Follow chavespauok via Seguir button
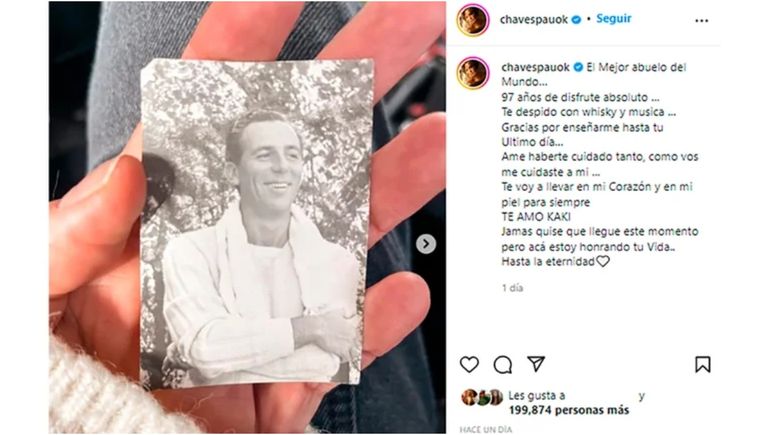Image resolution: width=770 pixels, height=435 pixels. pos(613,19)
